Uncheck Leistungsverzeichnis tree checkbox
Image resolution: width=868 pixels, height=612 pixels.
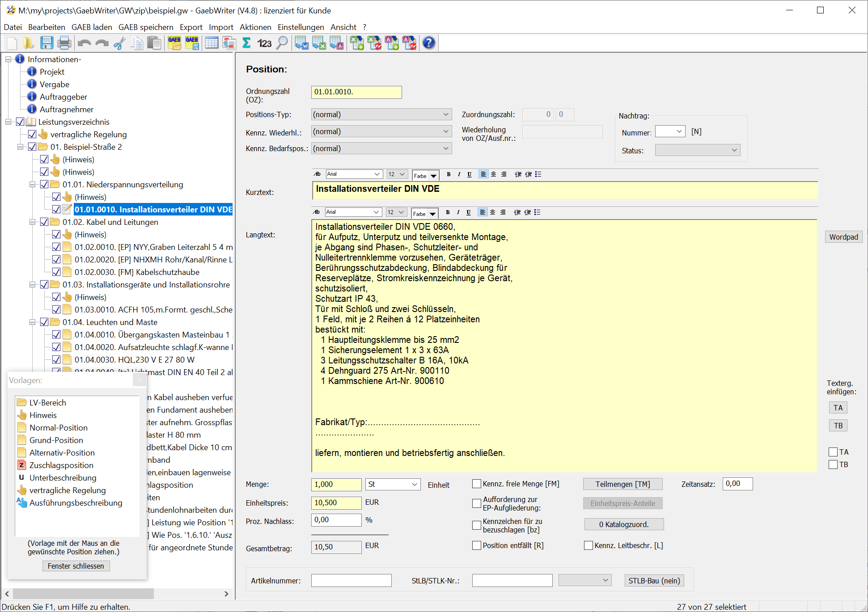[x=20, y=122]
